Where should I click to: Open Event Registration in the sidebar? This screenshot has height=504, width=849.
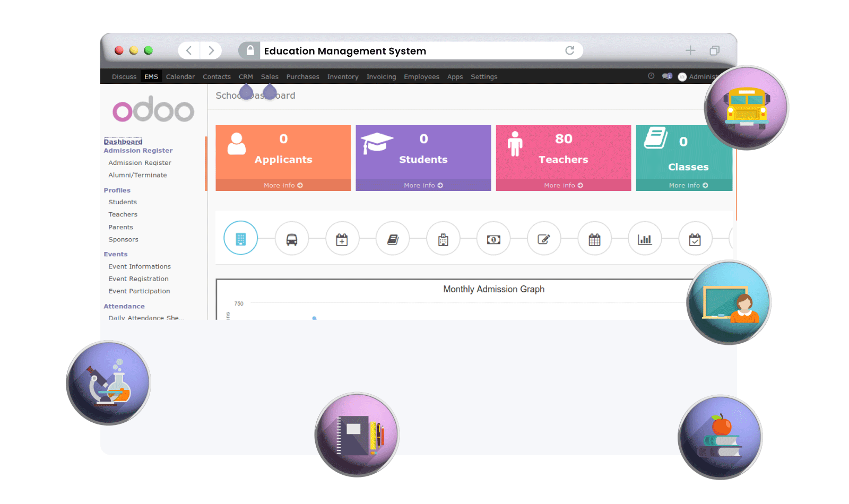tap(138, 279)
